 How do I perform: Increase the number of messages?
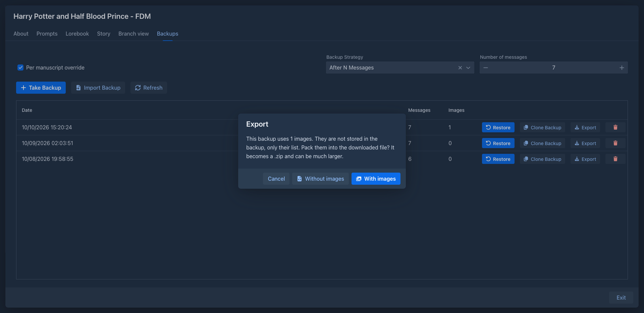(x=622, y=68)
